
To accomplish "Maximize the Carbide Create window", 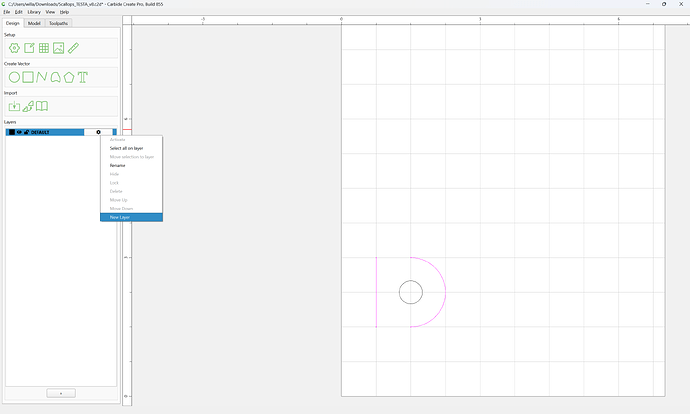I will (664, 4).
